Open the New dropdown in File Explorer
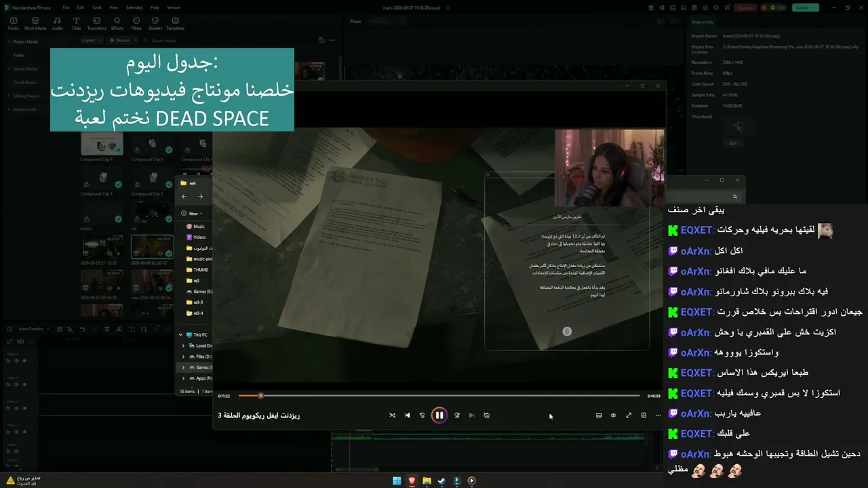 point(192,213)
